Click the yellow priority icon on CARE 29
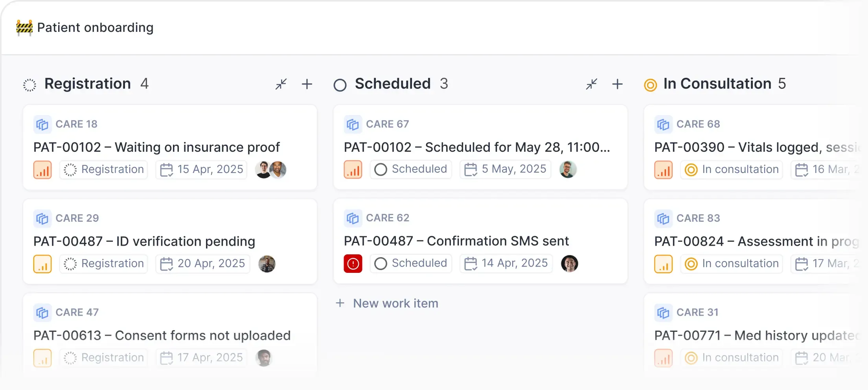 42,263
